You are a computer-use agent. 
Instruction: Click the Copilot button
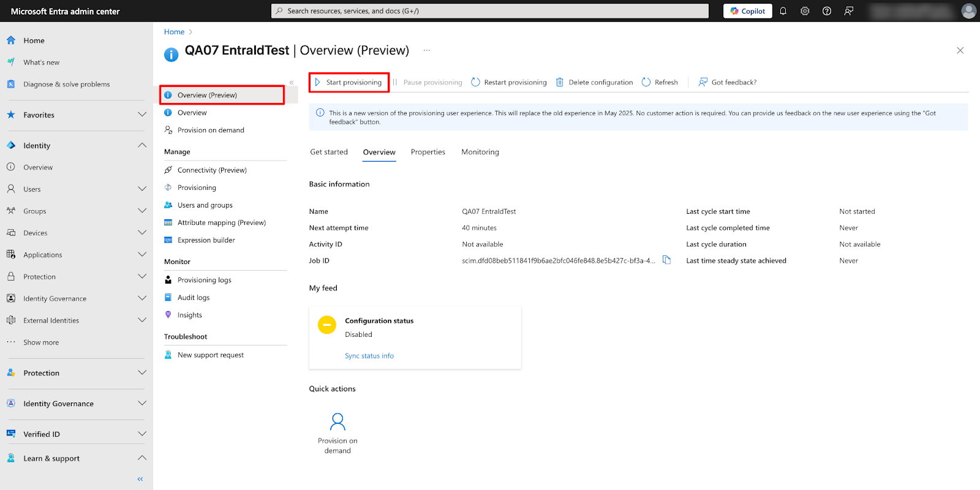(x=748, y=11)
